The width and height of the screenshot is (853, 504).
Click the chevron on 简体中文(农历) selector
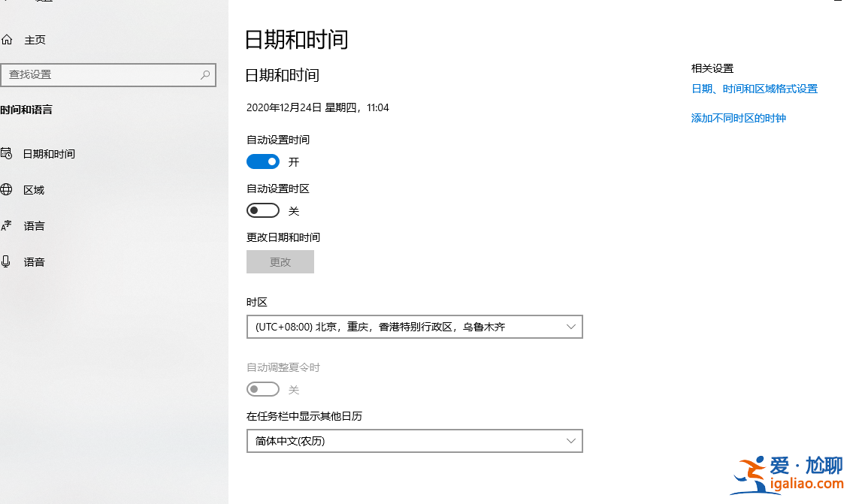pyautogui.click(x=573, y=440)
